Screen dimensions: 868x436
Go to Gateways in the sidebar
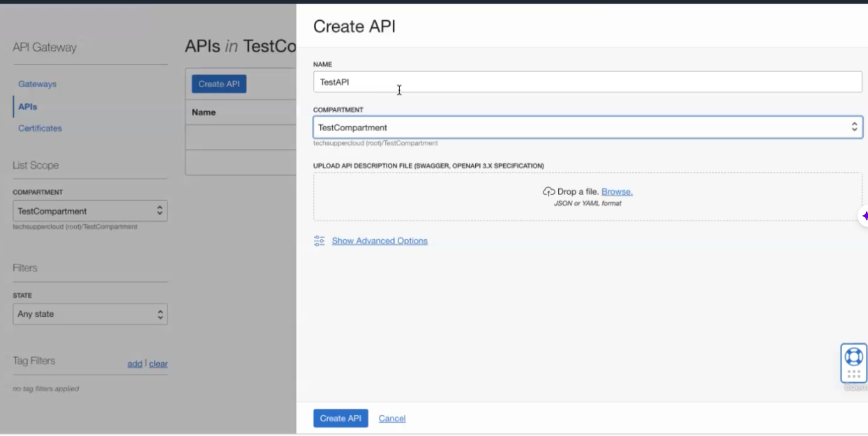[37, 84]
